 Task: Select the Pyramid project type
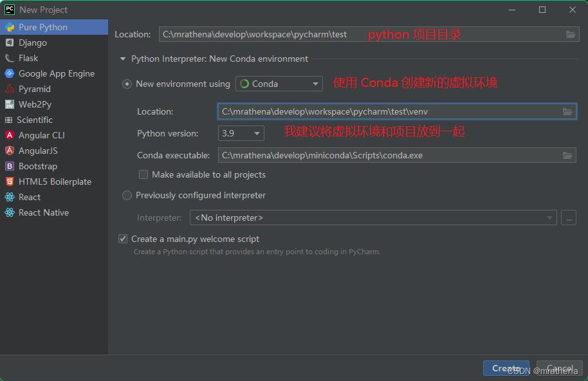[x=32, y=89]
